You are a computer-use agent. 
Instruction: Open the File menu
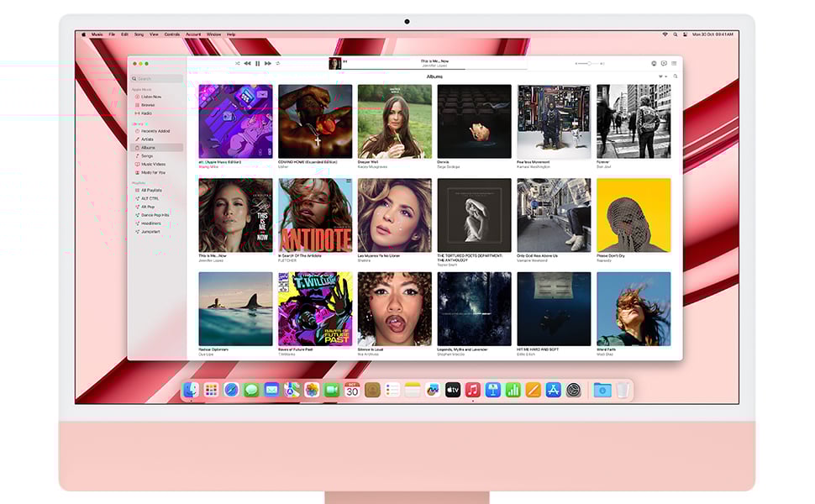click(112, 34)
